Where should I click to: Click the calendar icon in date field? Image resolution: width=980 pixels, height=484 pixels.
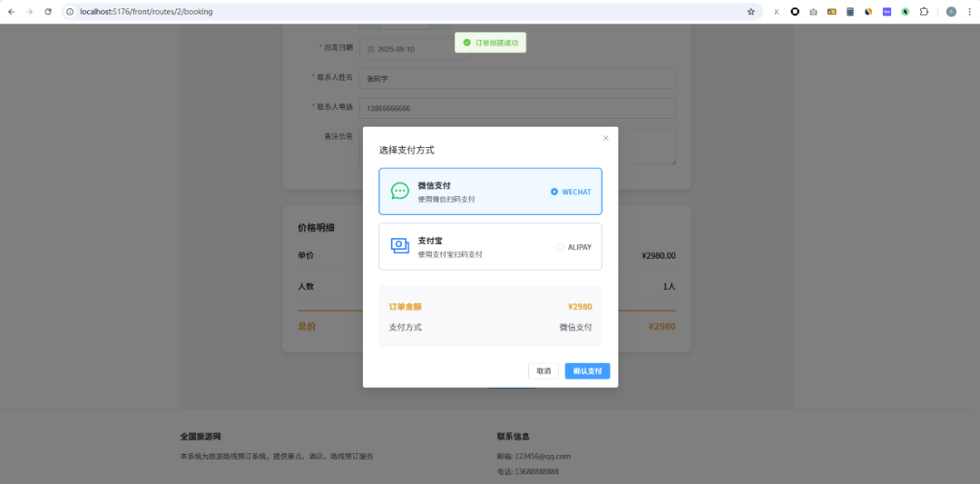(370, 49)
